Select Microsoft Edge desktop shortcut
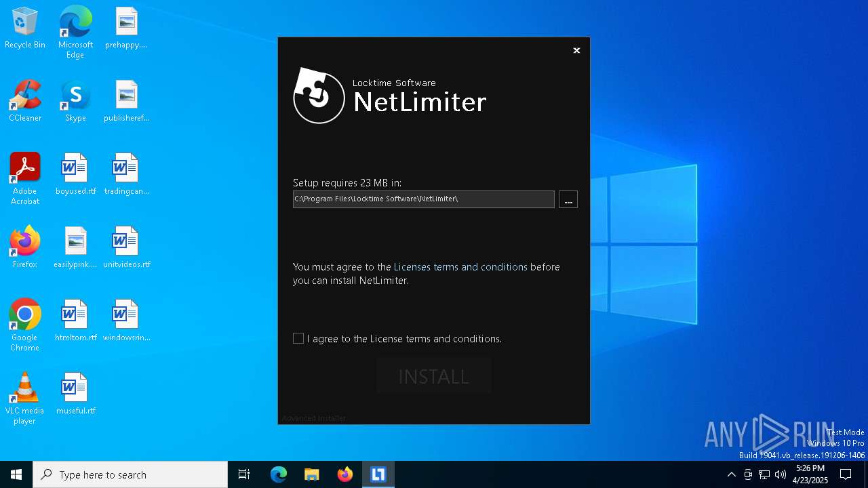The height and width of the screenshot is (488, 868). tap(75, 33)
